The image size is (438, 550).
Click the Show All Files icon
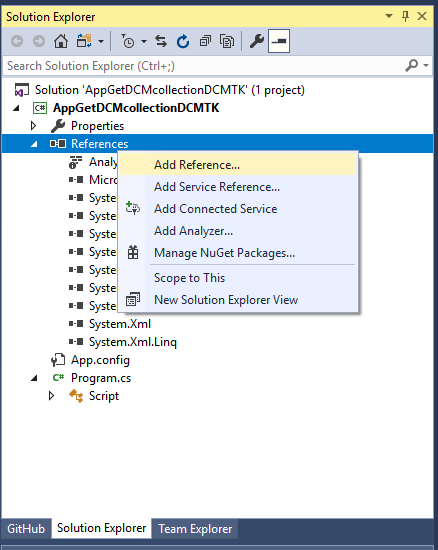coord(227,41)
